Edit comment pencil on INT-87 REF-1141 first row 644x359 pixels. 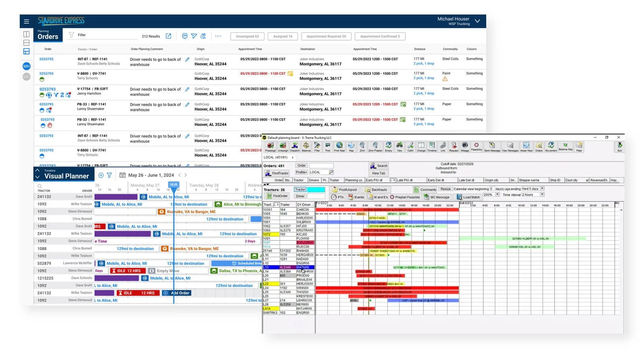coord(187,59)
